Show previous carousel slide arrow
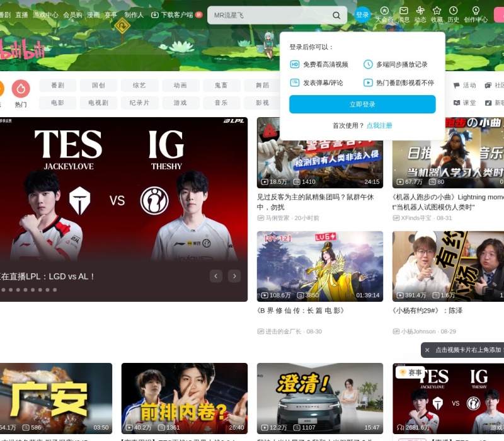This screenshot has width=504, height=441. point(216,276)
